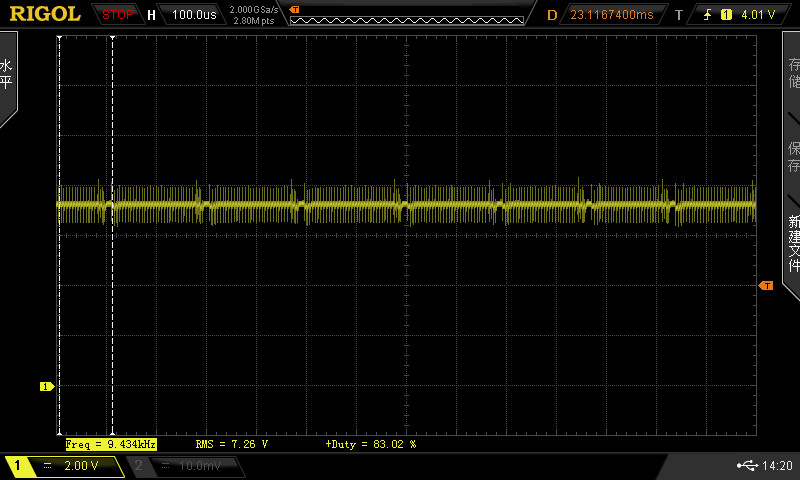Viewport: 800px width, 480px height.
Task: Click the second dashed vertical cursor line
Action: coord(112,235)
